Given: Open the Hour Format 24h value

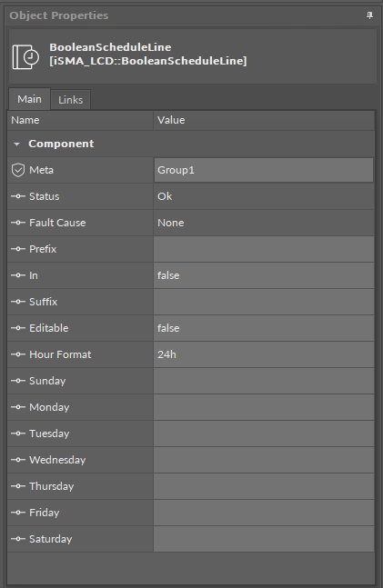Looking at the screenshot, I should 264,354.
